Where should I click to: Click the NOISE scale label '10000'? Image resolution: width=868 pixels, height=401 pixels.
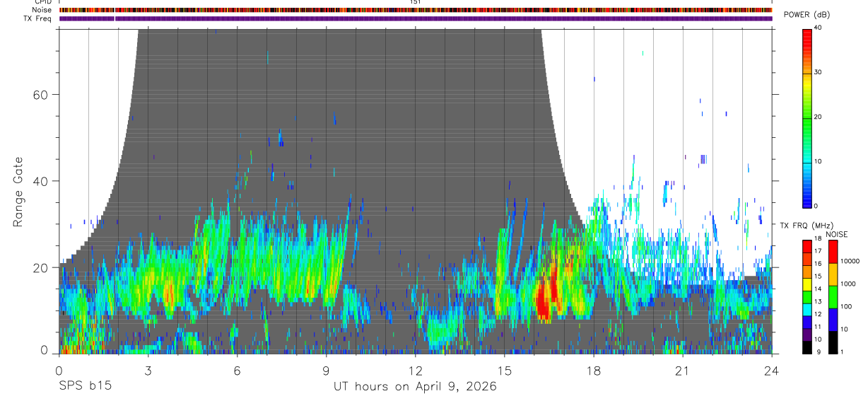coord(850,262)
